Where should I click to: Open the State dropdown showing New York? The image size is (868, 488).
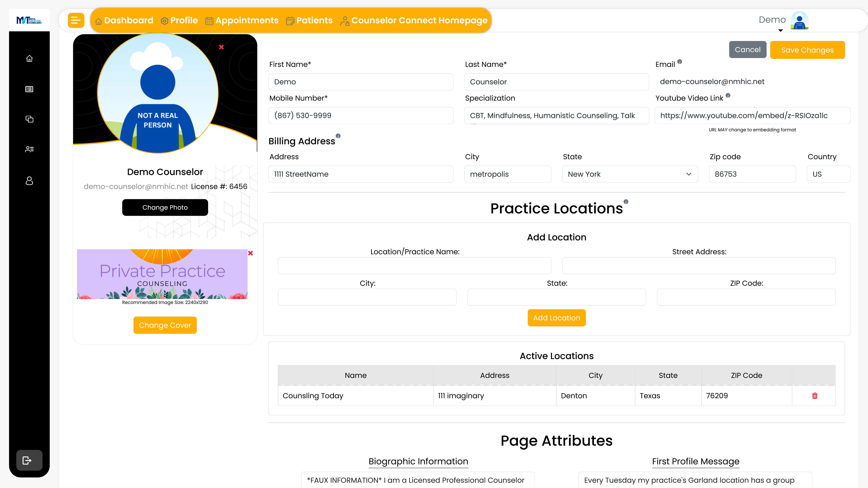(630, 174)
